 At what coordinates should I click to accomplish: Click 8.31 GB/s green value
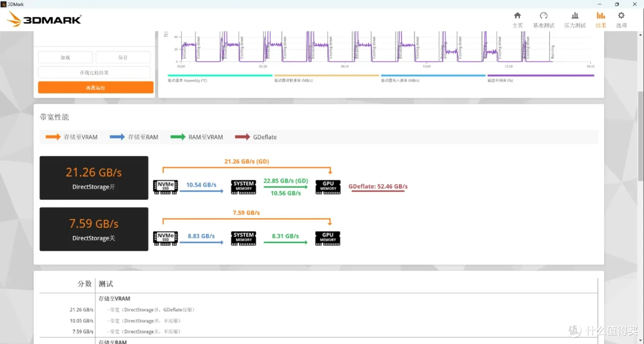[x=286, y=236]
